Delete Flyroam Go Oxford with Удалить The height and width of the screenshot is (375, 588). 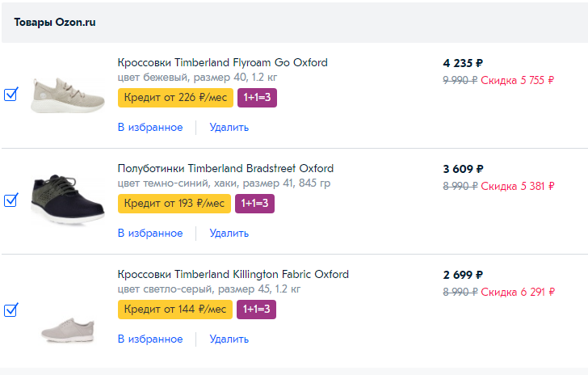click(229, 127)
